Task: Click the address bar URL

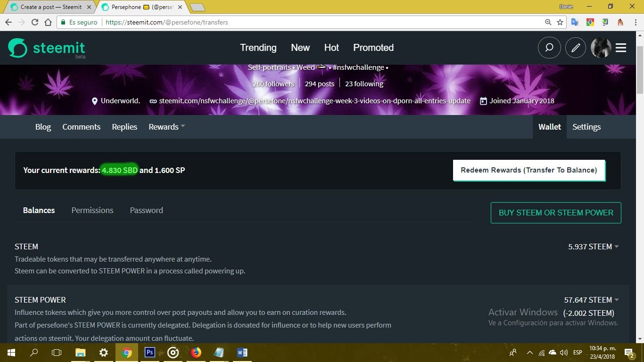Action: (167, 22)
